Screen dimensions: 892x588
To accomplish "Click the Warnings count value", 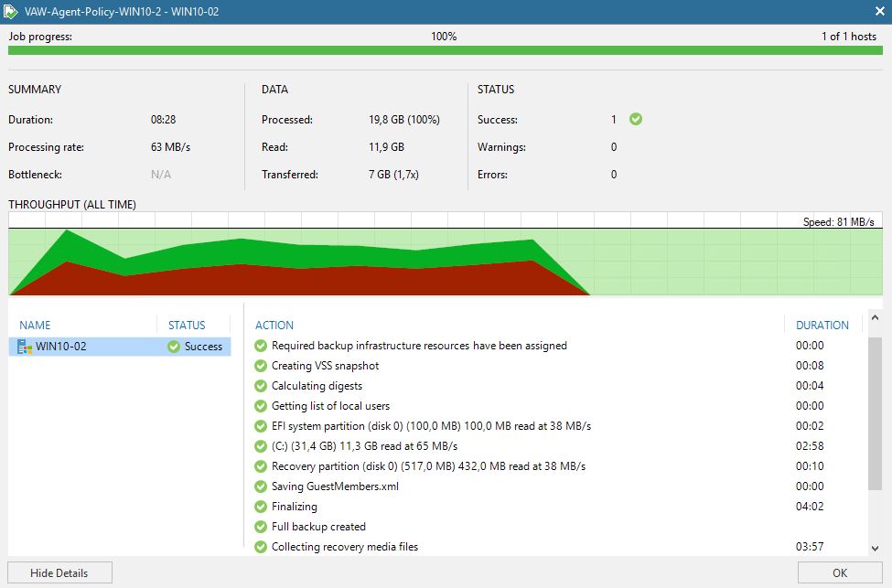I will 614,146.
